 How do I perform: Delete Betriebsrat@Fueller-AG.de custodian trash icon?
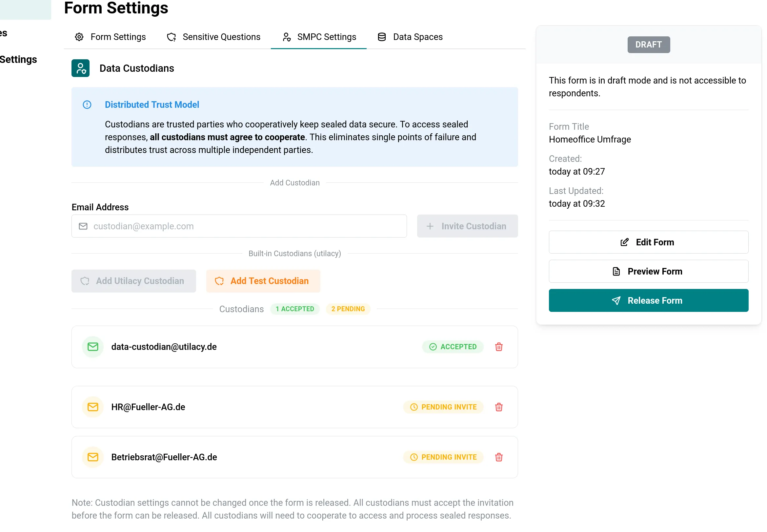[498, 457]
